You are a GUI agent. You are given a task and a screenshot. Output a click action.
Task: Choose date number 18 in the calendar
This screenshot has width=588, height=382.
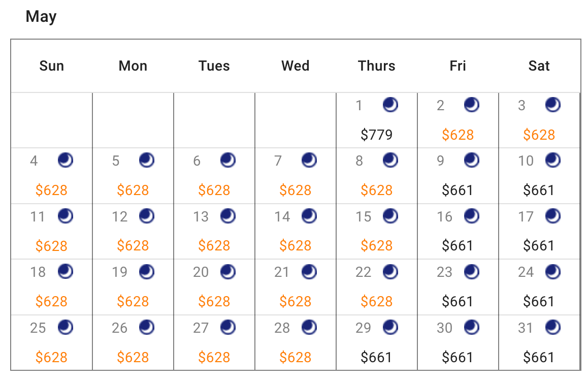click(x=38, y=272)
